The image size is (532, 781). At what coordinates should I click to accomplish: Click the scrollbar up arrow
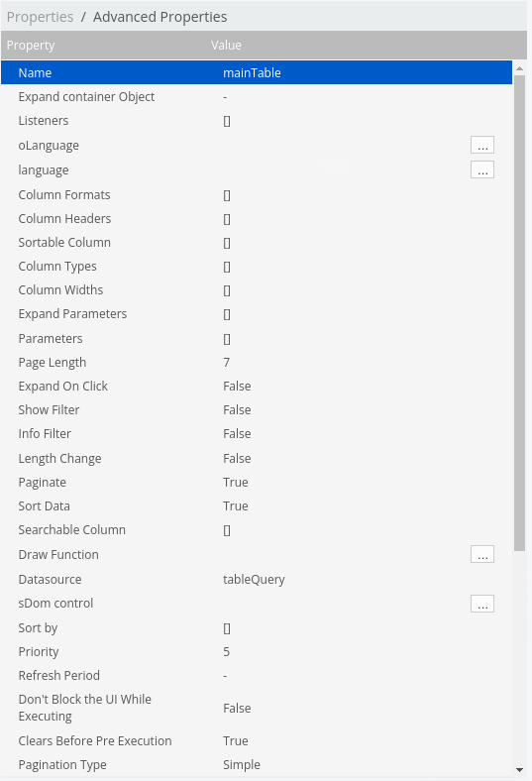519,68
